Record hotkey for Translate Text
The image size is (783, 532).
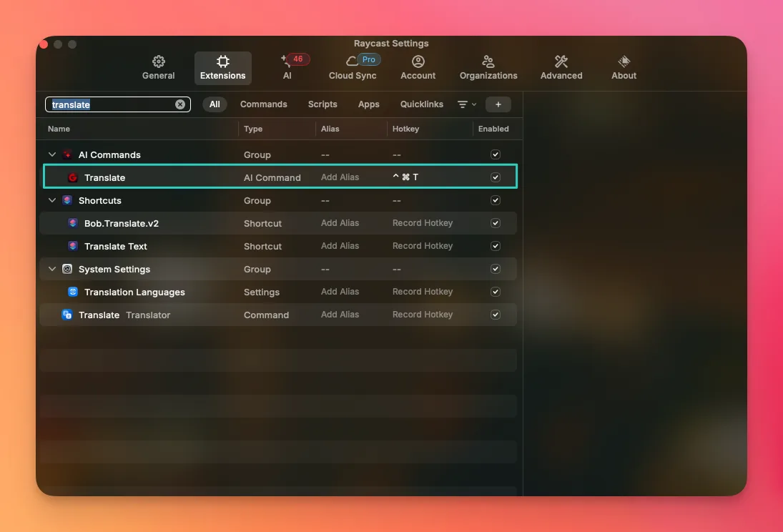[x=423, y=246]
